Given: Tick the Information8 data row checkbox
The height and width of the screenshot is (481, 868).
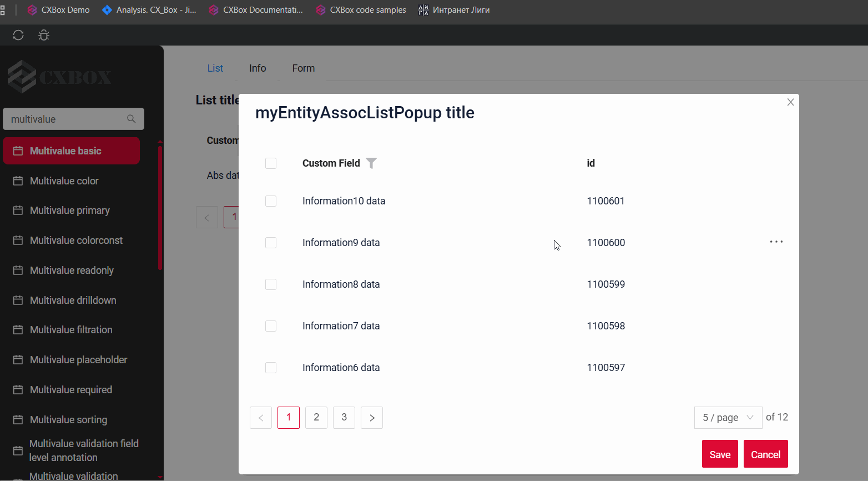Looking at the screenshot, I should [271, 284].
